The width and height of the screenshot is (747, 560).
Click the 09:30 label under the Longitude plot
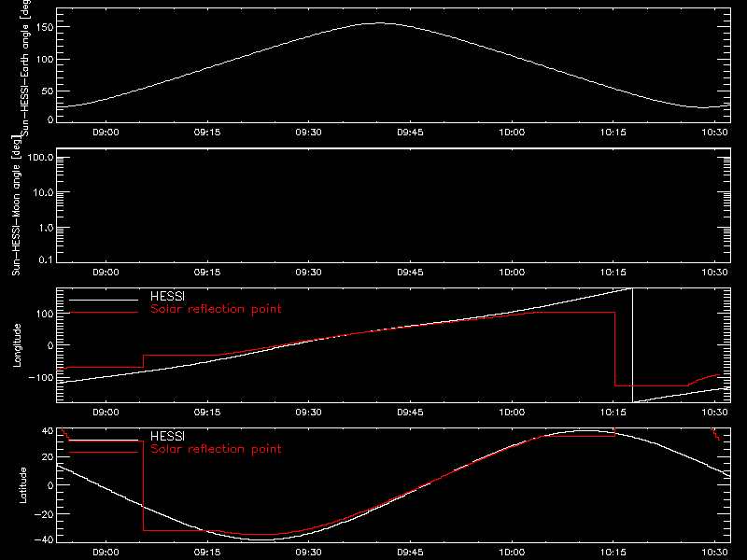tap(309, 413)
